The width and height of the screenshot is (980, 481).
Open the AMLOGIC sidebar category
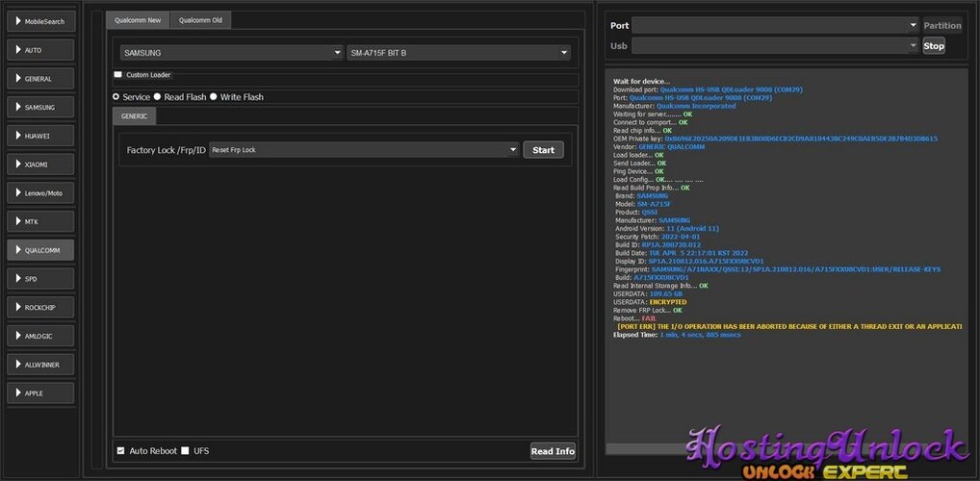click(x=40, y=336)
